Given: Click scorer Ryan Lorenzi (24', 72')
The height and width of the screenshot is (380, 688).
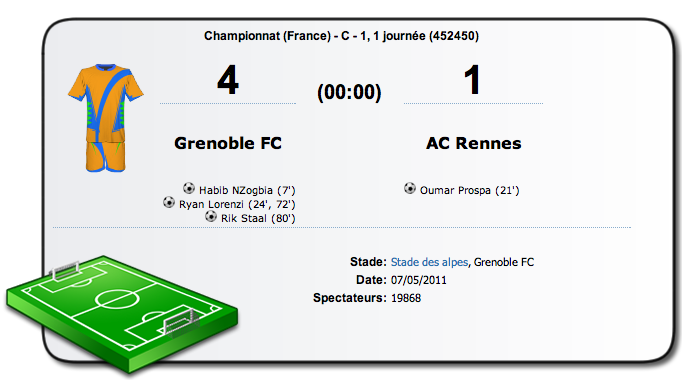Looking at the screenshot, I should tap(237, 204).
